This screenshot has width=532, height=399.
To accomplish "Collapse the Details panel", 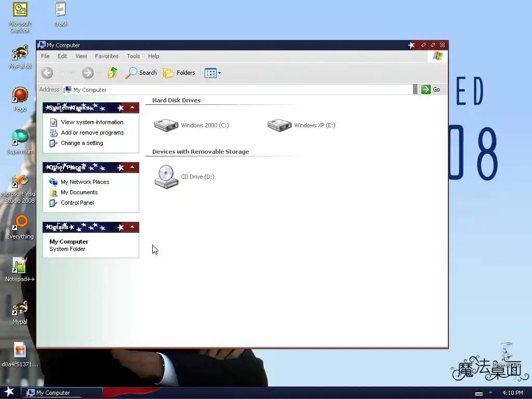I will pos(132,227).
